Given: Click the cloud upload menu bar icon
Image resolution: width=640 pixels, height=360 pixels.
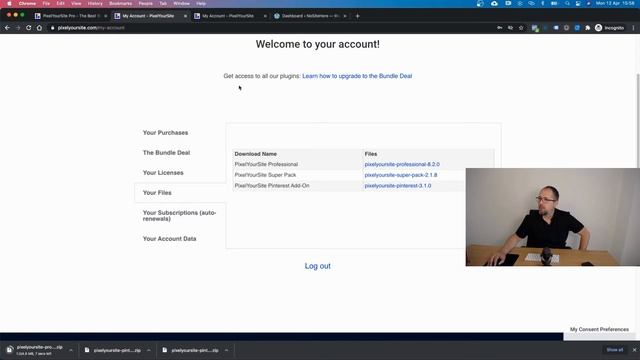Looking at the screenshot, I should tap(494, 3).
